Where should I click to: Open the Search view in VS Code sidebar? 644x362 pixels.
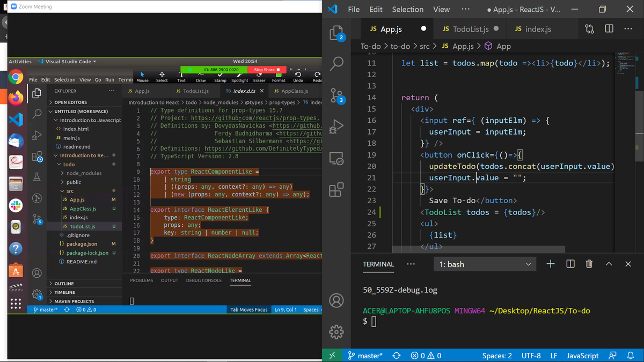pyautogui.click(x=337, y=63)
